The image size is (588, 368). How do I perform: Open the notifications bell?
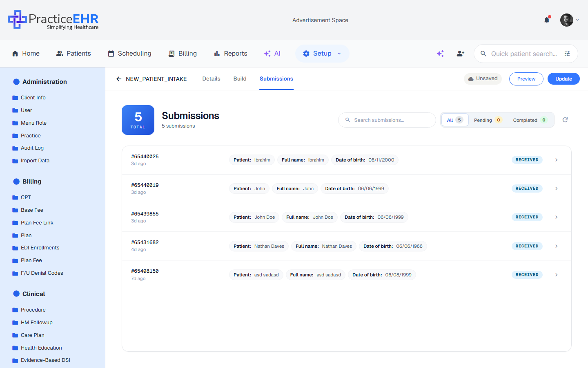(547, 20)
